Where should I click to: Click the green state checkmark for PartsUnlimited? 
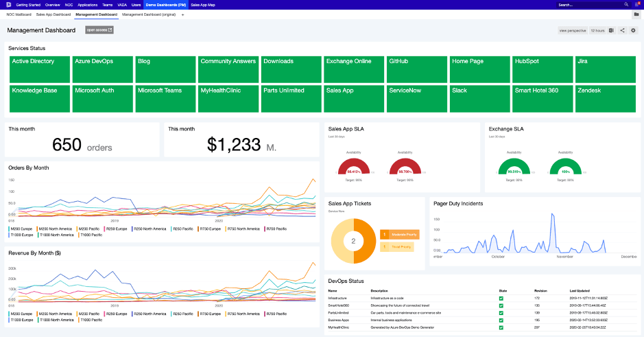501,313
